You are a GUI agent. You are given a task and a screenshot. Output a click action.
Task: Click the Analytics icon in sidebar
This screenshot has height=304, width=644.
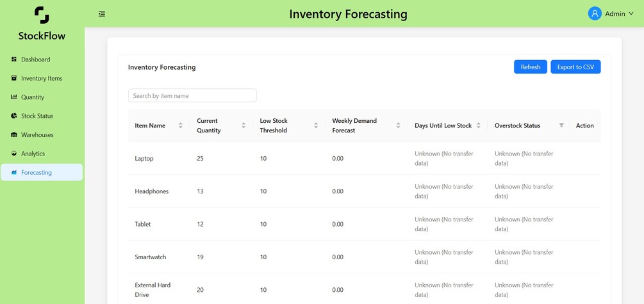point(14,154)
